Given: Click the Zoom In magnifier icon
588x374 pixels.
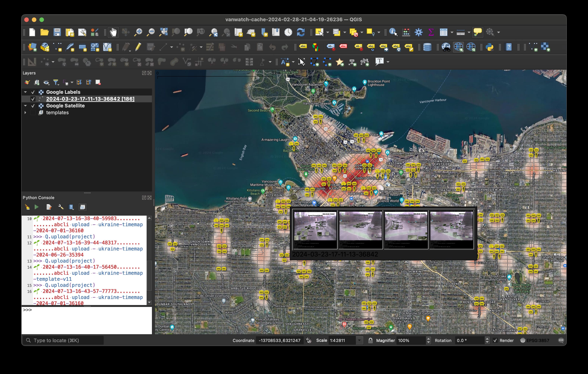Looking at the screenshot, I should 138,32.
